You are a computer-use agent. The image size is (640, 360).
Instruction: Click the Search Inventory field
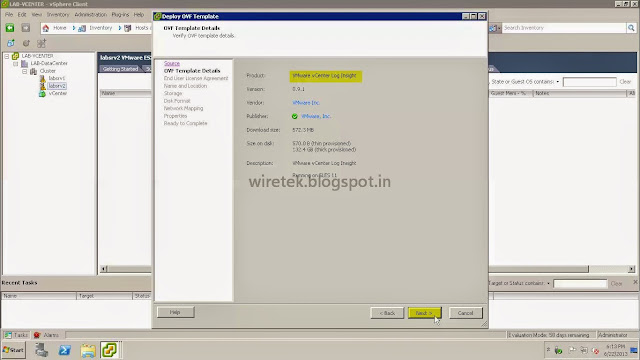tap(564, 28)
